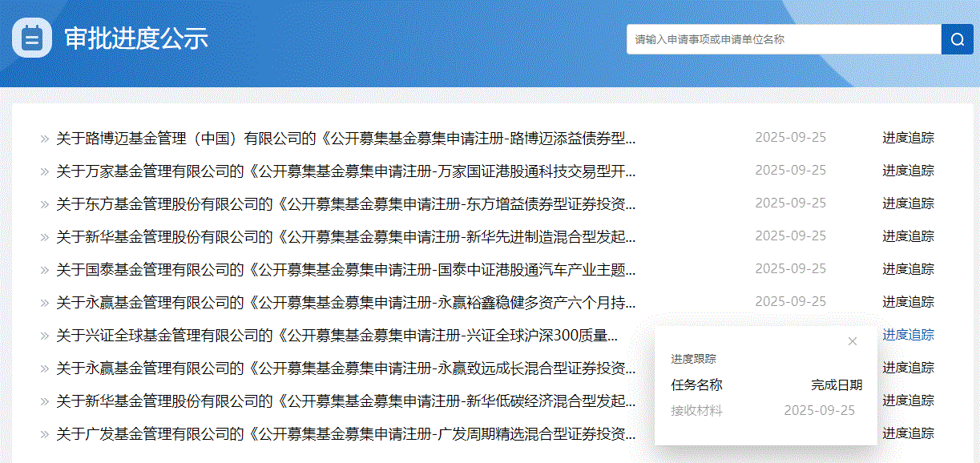Viewport: 980px width, 463px height.
Task: Click the » bullet before 兴证全球基金 row
Action: 44,336
